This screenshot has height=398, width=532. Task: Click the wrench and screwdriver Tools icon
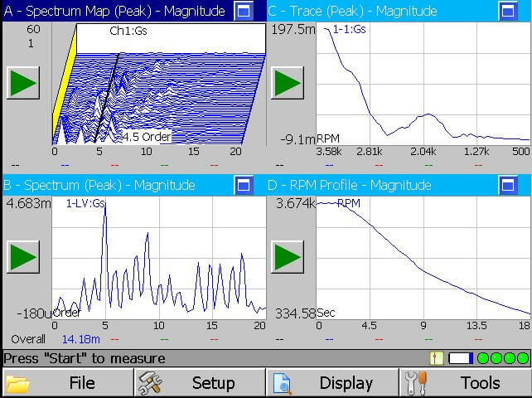[416, 383]
